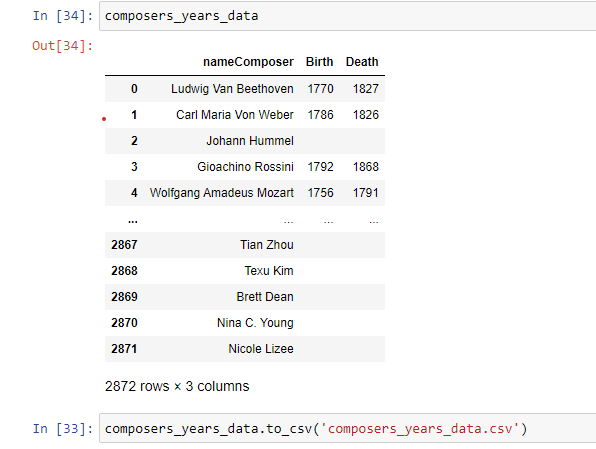Select the Nicole Lizee cell
596x449 pixels.
pyautogui.click(x=261, y=349)
